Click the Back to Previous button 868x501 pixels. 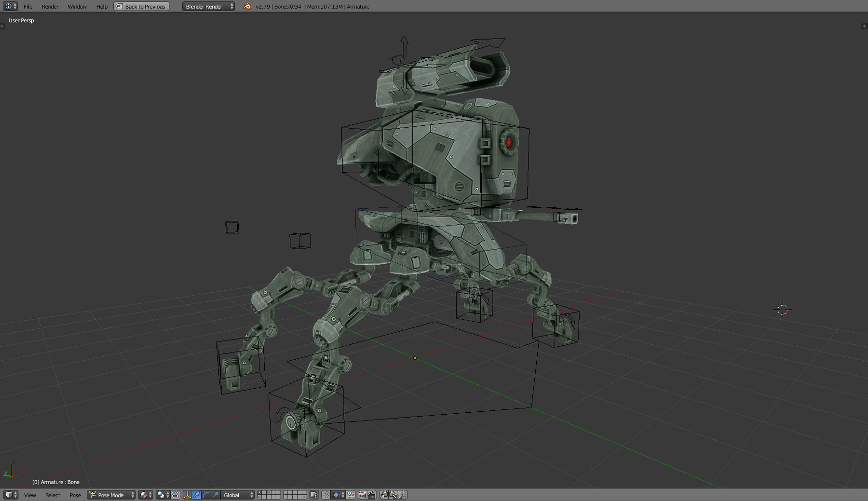(x=141, y=6)
